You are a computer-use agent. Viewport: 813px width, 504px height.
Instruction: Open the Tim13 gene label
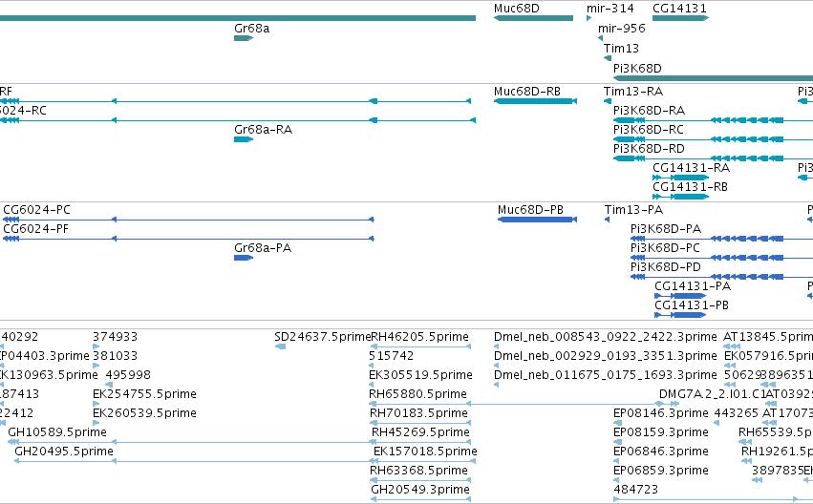coord(621,49)
